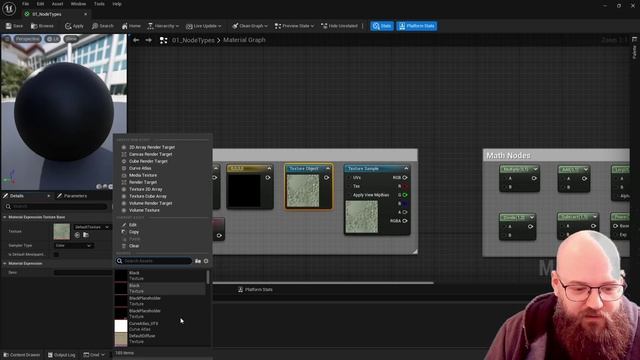This screenshot has height=360, width=640.
Task: Collapse the Texture Object node
Action: coord(328,169)
